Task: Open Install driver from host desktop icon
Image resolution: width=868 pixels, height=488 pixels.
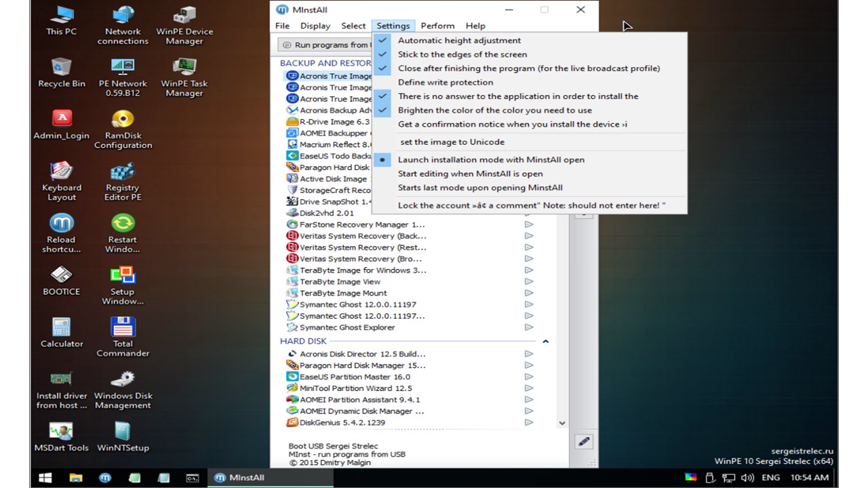Action: (x=62, y=390)
